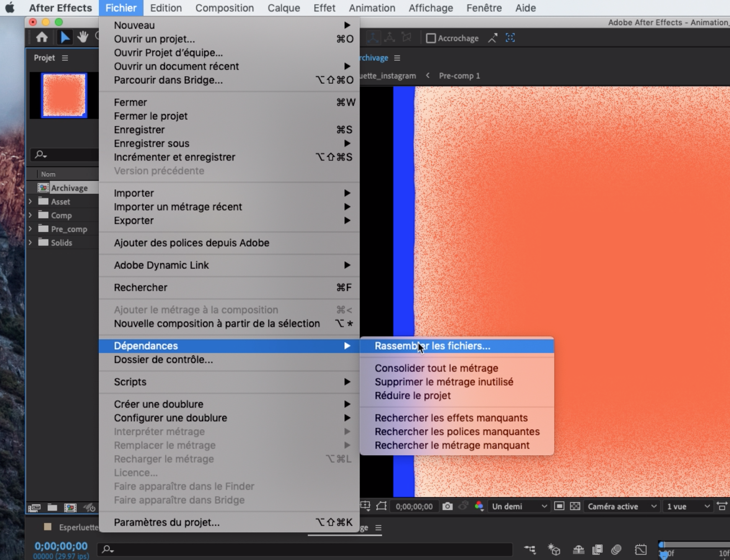
Task: Click the viewer timecode 0;00;00;00
Action: click(x=414, y=506)
